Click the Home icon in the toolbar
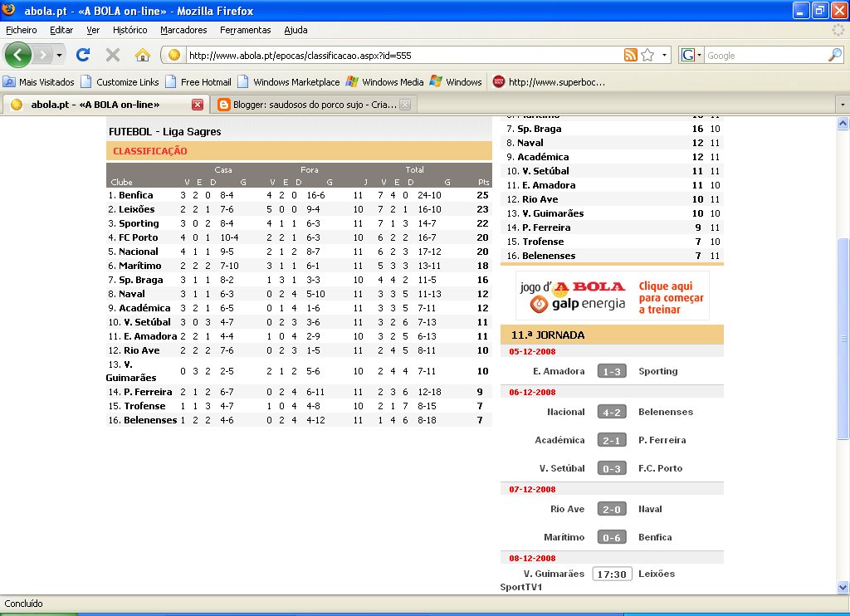850x616 pixels. point(143,55)
